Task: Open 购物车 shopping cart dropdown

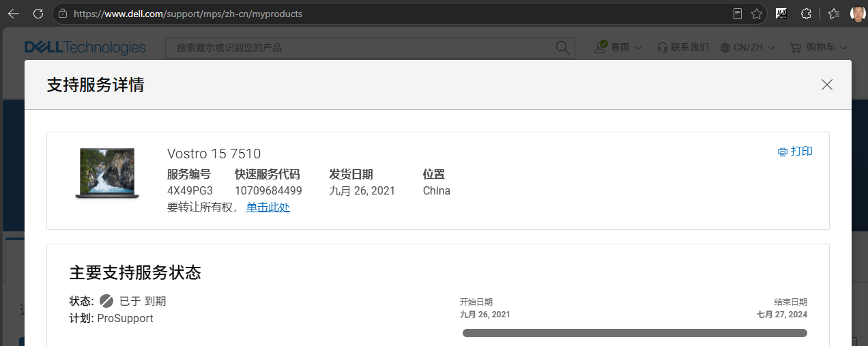Action: click(818, 47)
